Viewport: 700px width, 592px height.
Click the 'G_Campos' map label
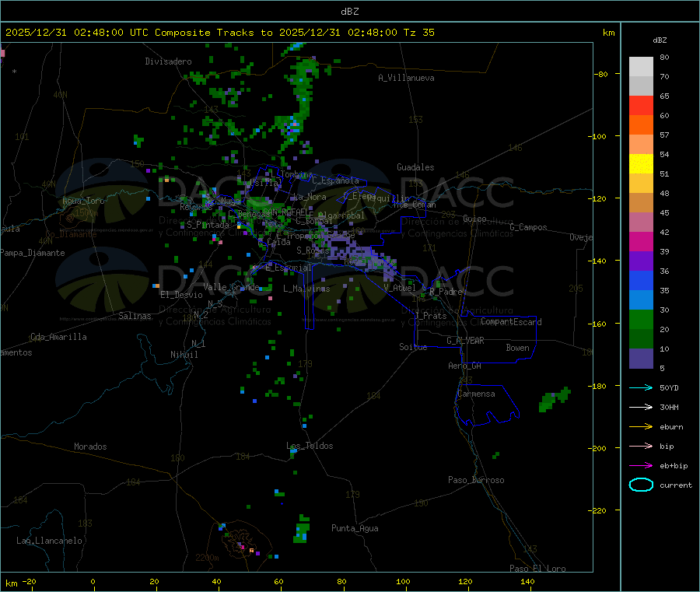point(529,227)
